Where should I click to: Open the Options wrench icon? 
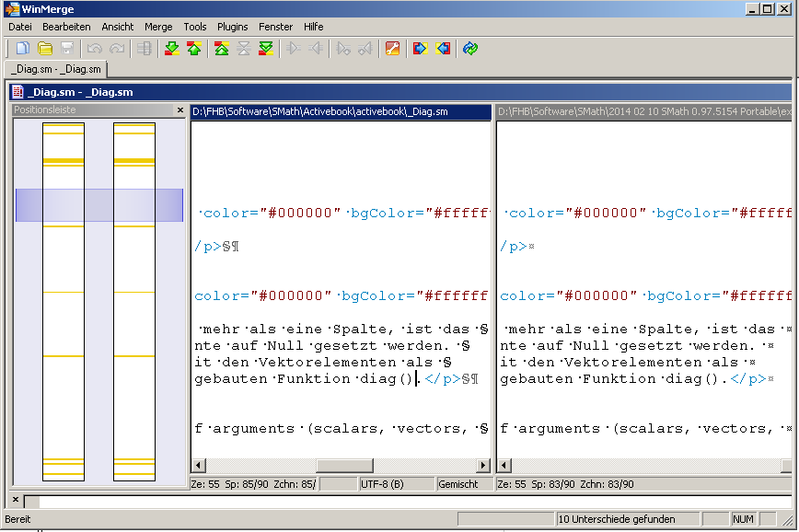[392, 49]
